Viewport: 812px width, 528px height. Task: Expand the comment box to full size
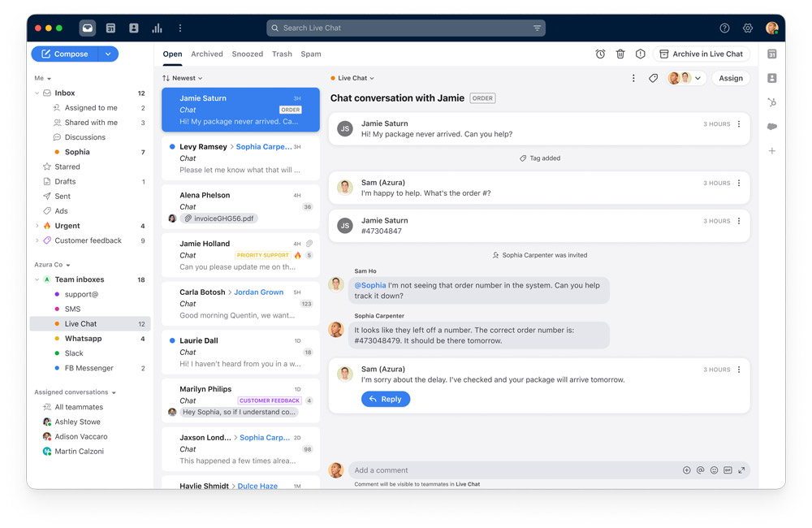click(x=741, y=470)
